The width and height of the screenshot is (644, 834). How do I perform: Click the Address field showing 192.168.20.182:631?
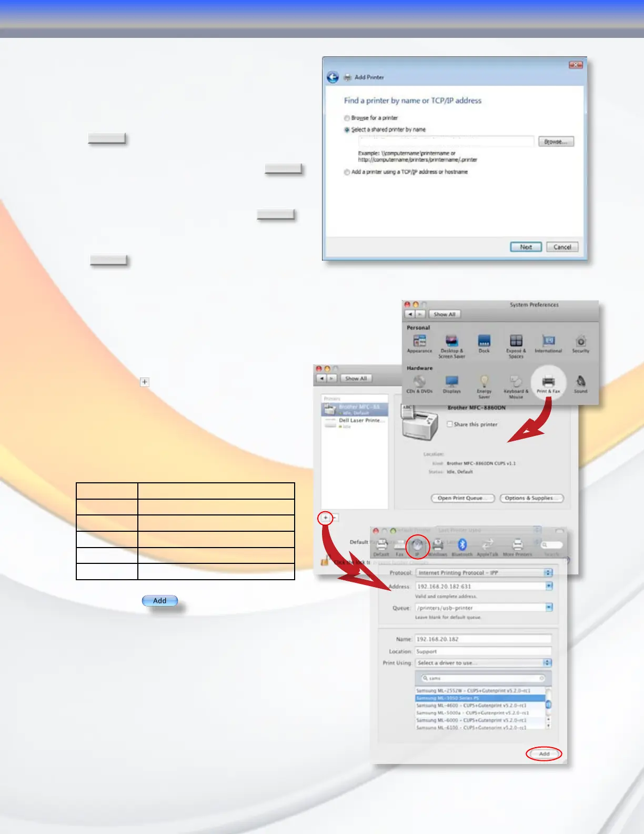tap(480, 586)
